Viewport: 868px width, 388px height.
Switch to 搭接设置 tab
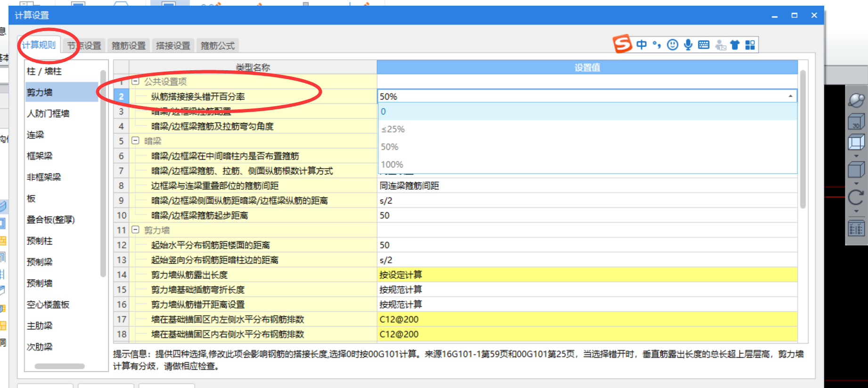pyautogui.click(x=173, y=46)
